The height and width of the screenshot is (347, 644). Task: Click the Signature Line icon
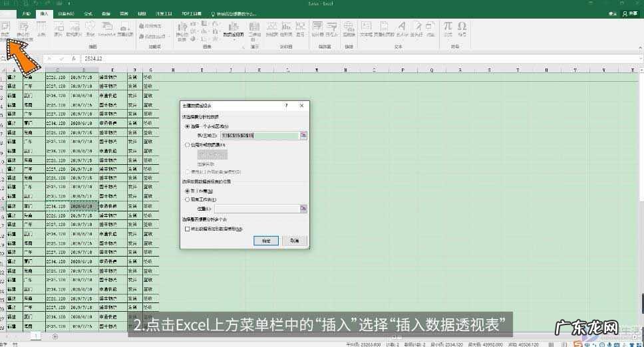click(416, 29)
